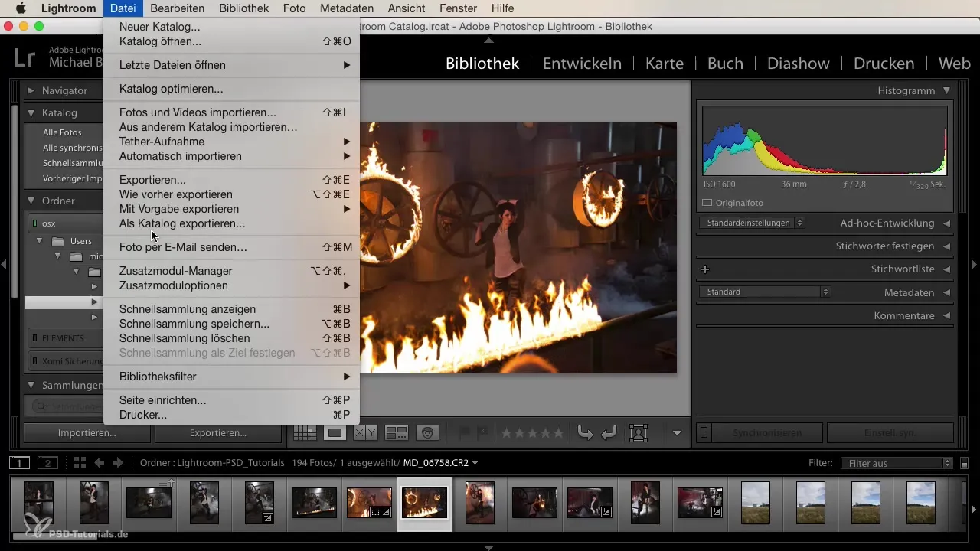Expand the Users folder in Ordner
The image size is (980, 551).
click(40, 241)
